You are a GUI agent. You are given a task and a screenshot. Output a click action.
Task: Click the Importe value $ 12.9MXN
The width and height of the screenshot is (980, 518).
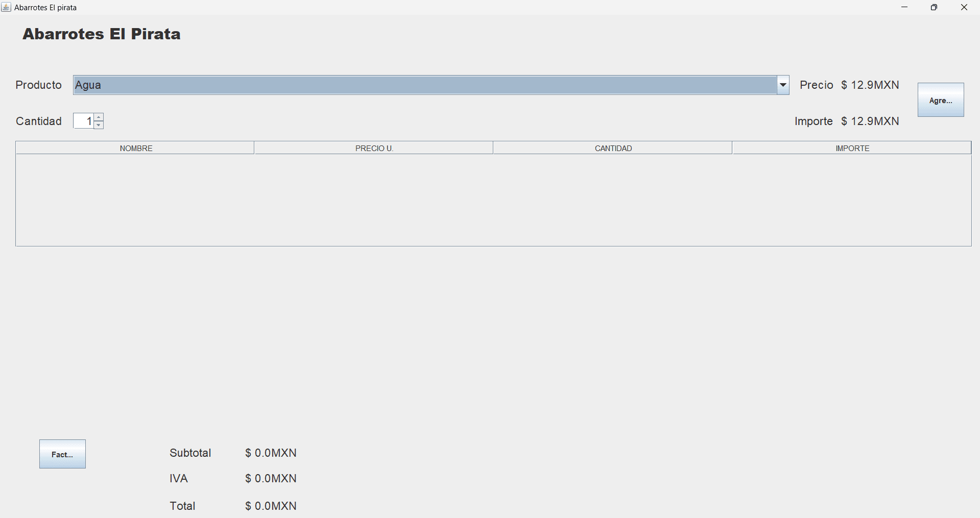tap(870, 121)
